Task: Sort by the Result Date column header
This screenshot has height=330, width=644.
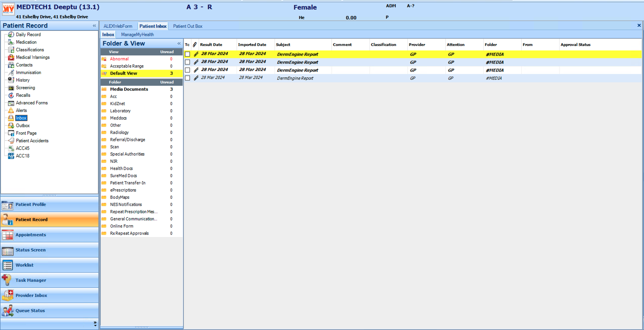Action: (x=211, y=45)
